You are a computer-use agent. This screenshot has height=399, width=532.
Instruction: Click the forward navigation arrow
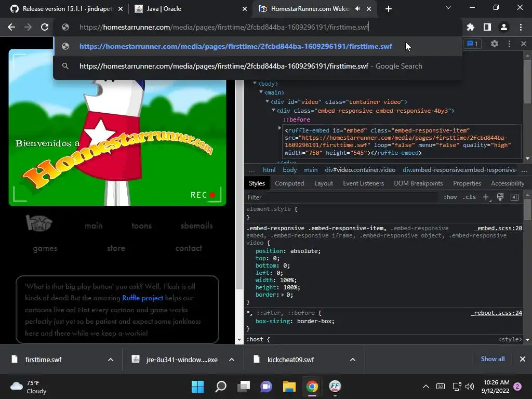pos(28,27)
